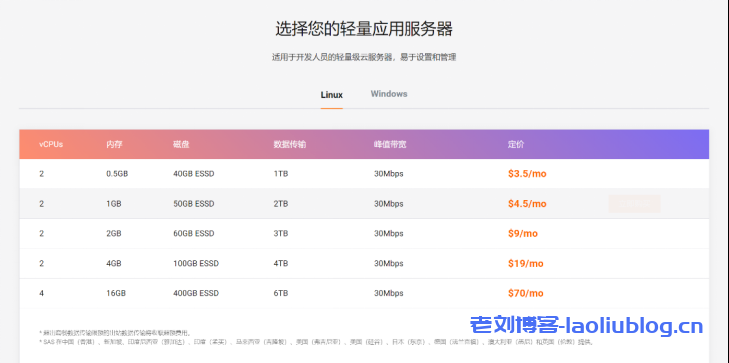Screen dimensions: 729x363
Task: Click the 16GB memory cell
Action: (116, 293)
